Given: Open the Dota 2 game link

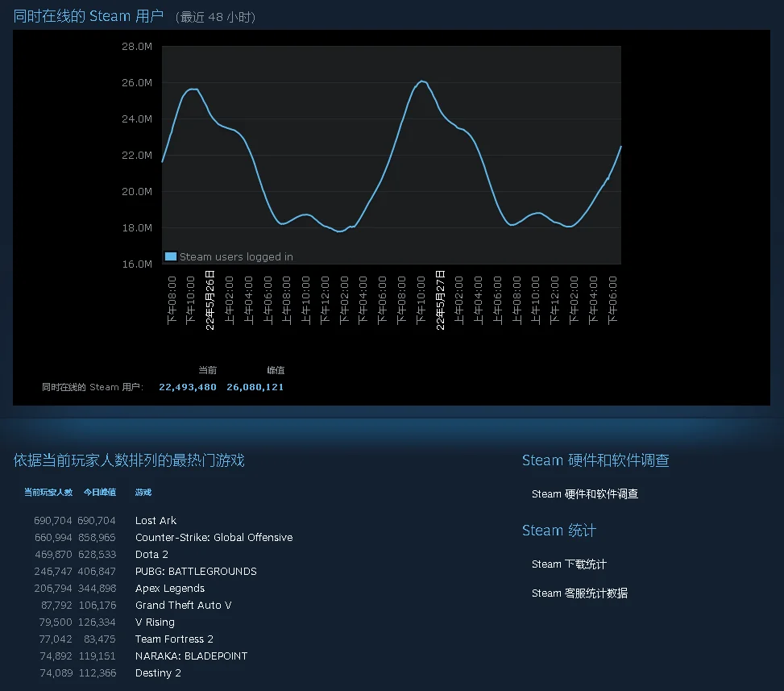Looking at the screenshot, I should tap(151, 555).
